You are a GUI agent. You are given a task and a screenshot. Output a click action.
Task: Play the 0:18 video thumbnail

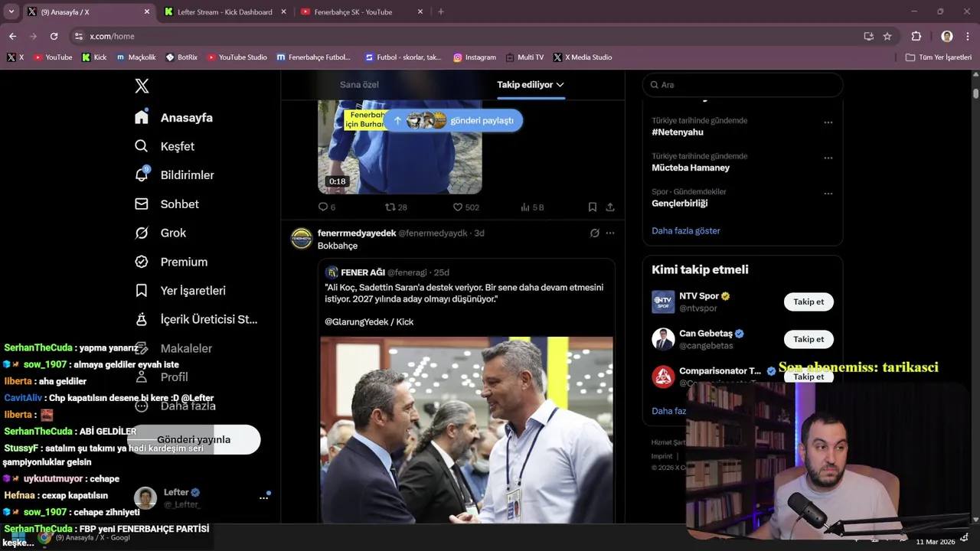[400, 147]
